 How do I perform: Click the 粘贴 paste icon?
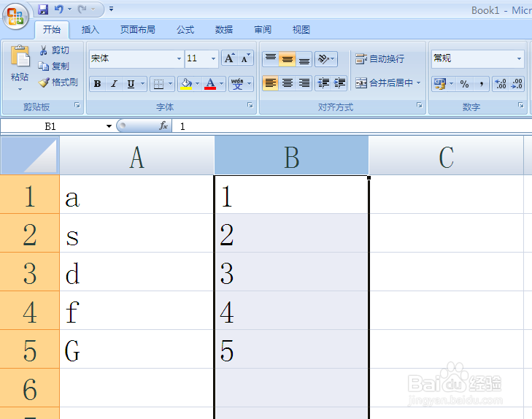click(20, 55)
